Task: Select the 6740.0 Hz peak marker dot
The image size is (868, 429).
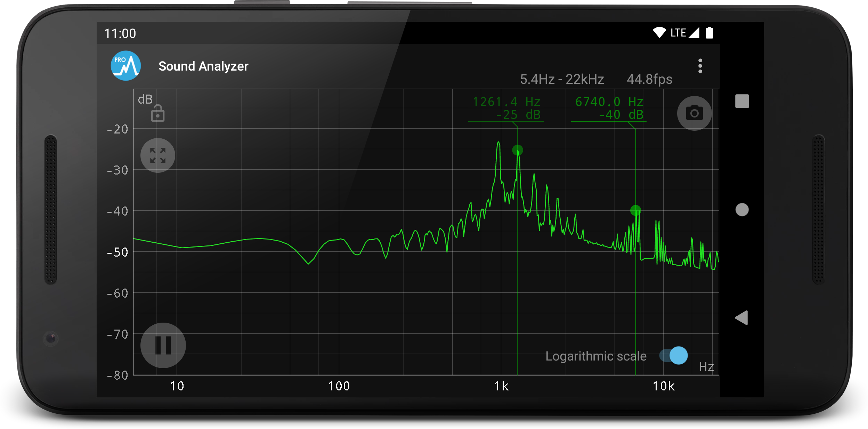Action: (x=635, y=210)
